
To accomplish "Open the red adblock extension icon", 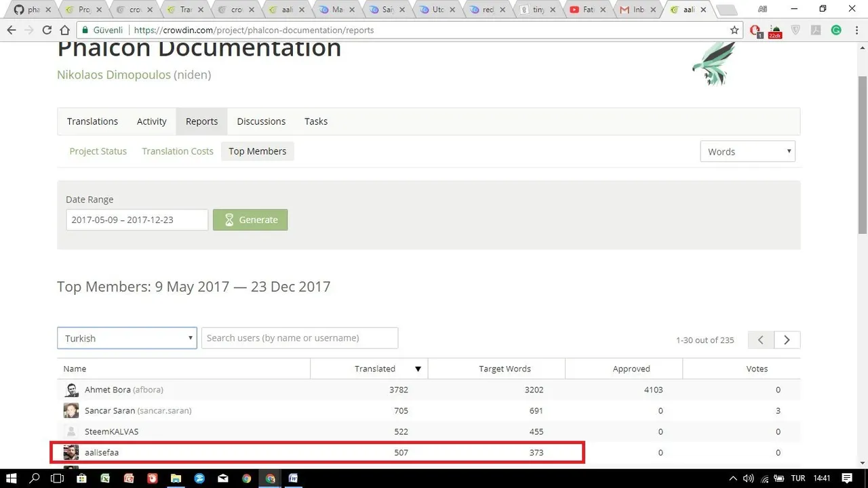I will [756, 30].
